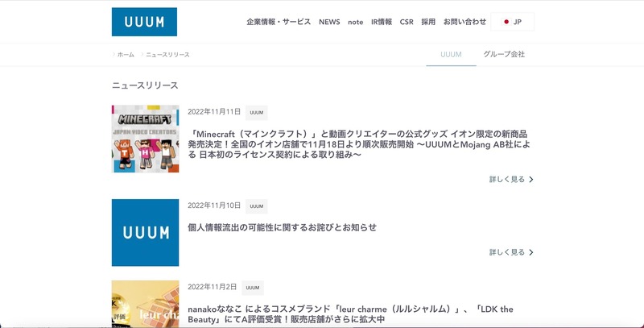Switch to the グループ会社 tab

pos(504,54)
